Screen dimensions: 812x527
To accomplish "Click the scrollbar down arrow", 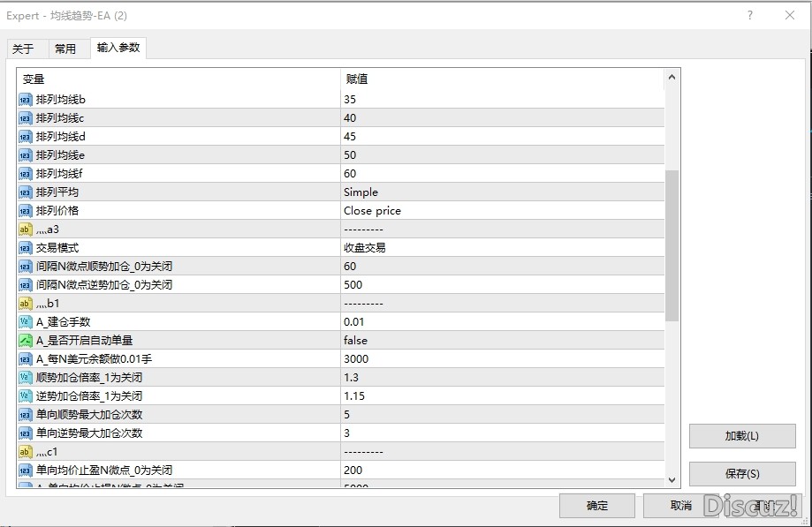I will tap(672, 479).
